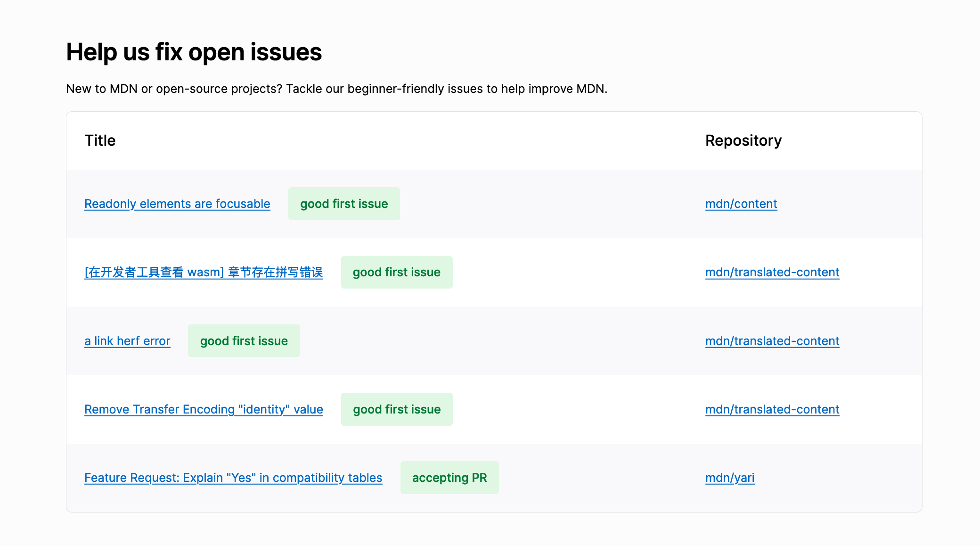Image resolution: width=980 pixels, height=546 pixels.
Task: Visit the mdn/content repository
Action: pos(741,204)
